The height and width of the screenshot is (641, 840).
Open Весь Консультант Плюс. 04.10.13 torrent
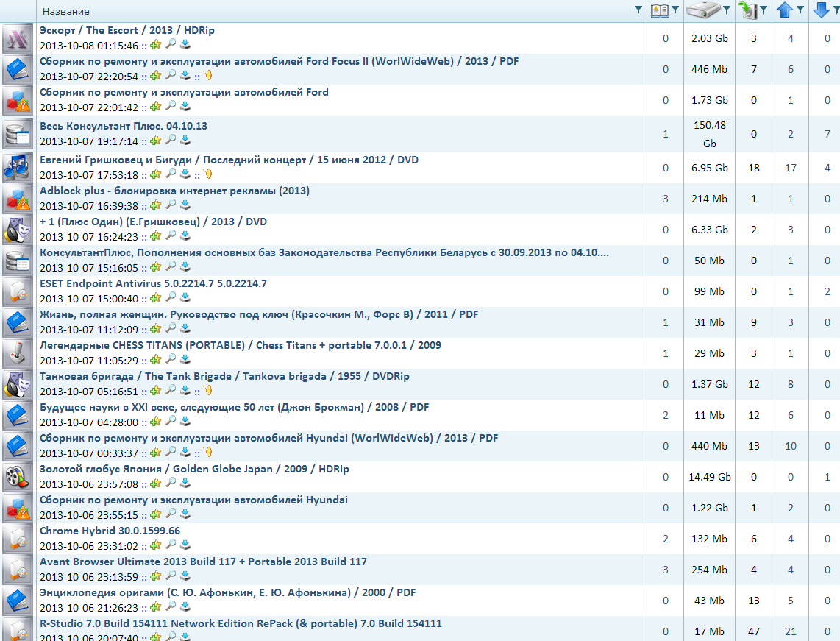pos(124,126)
